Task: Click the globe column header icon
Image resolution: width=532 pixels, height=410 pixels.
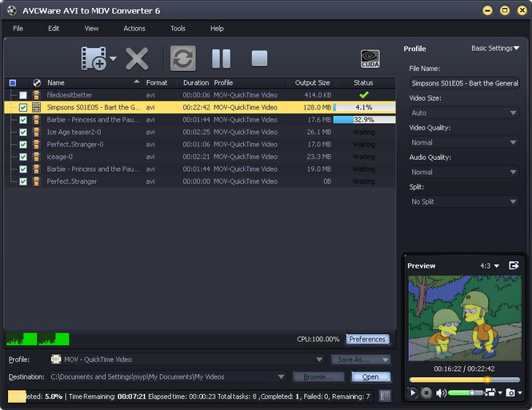Action: (37, 82)
